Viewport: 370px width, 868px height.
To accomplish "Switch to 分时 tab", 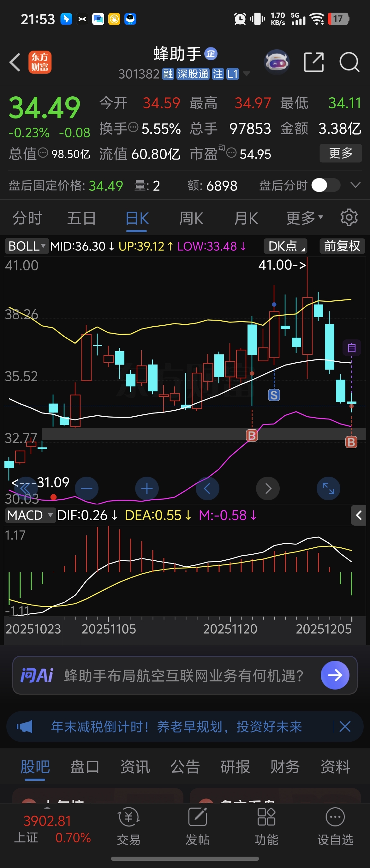I will (x=27, y=218).
